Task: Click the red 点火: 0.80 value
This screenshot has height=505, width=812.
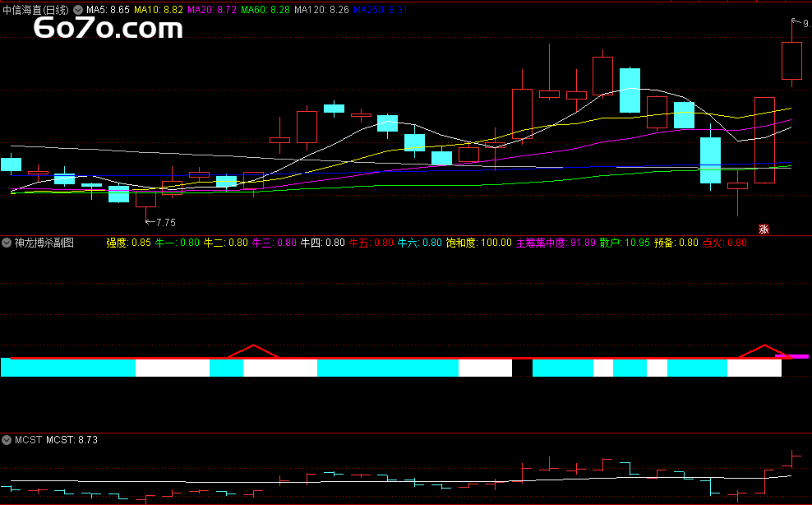Action: click(725, 243)
